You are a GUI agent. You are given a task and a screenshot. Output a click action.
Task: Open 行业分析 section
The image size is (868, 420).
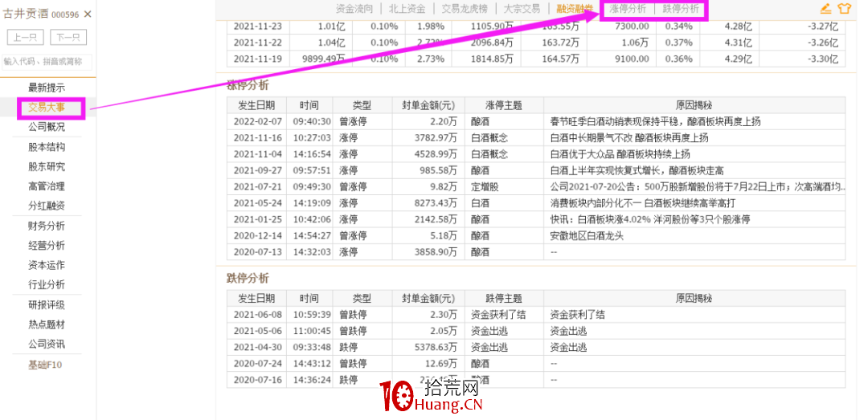[x=47, y=284]
